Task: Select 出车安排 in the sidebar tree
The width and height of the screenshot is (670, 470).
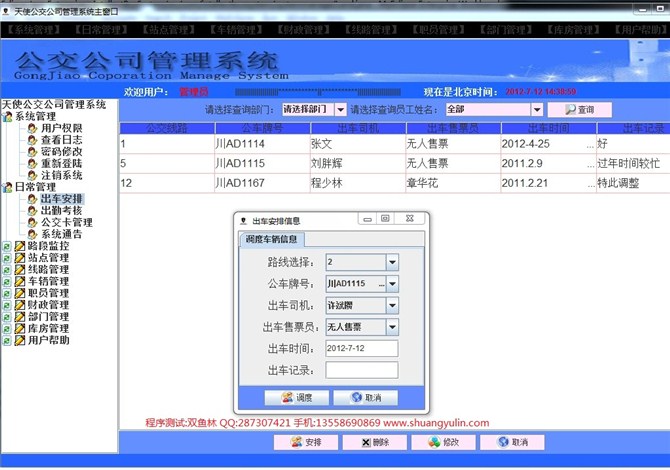Action: 62,199
